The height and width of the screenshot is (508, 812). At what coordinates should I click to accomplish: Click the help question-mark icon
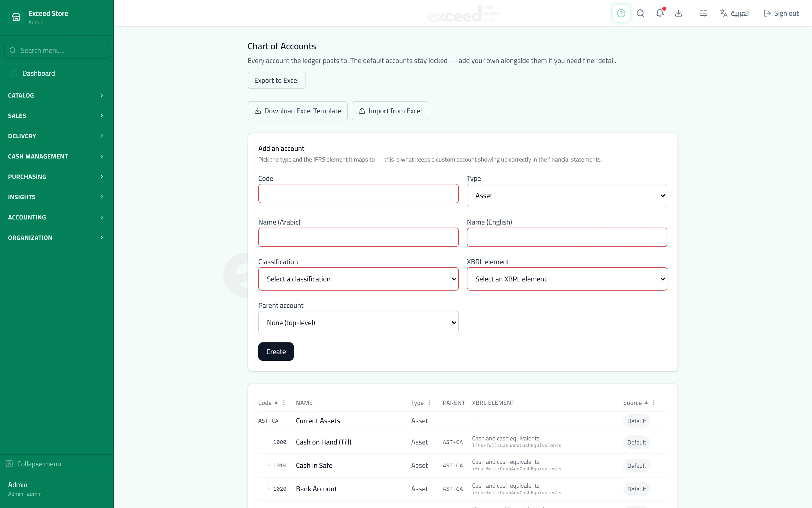(x=621, y=13)
